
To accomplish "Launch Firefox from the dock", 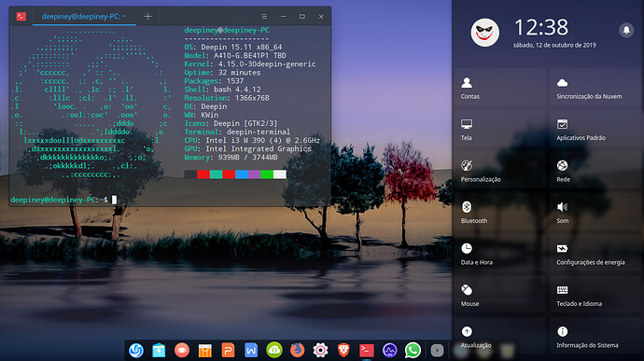I will 298,351.
